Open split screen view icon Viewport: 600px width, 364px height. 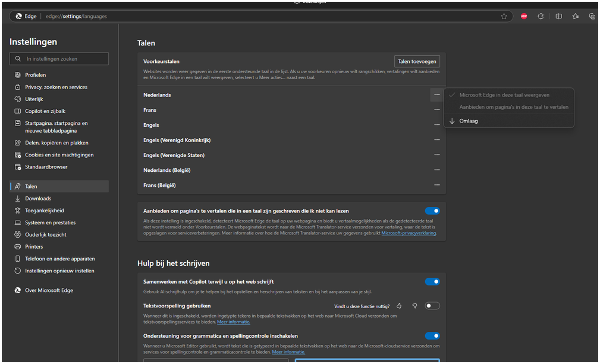click(x=559, y=16)
